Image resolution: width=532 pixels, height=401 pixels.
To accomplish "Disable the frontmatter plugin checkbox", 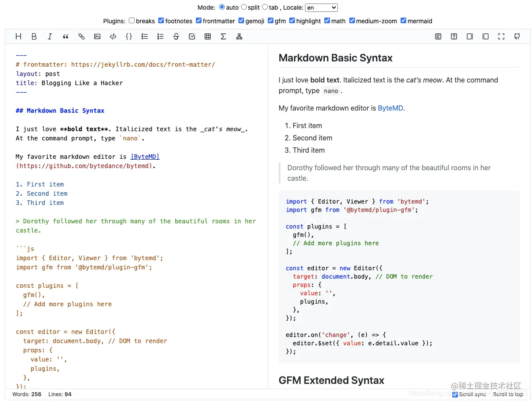I will pyautogui.click(x=199, y=21).
